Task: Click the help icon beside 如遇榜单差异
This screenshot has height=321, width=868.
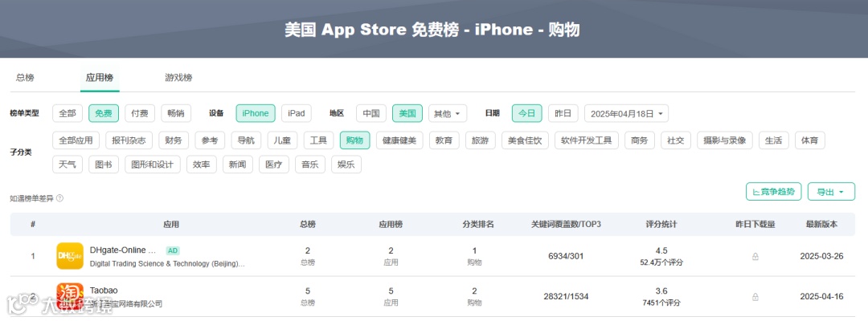Action: [x=59, y=197]
